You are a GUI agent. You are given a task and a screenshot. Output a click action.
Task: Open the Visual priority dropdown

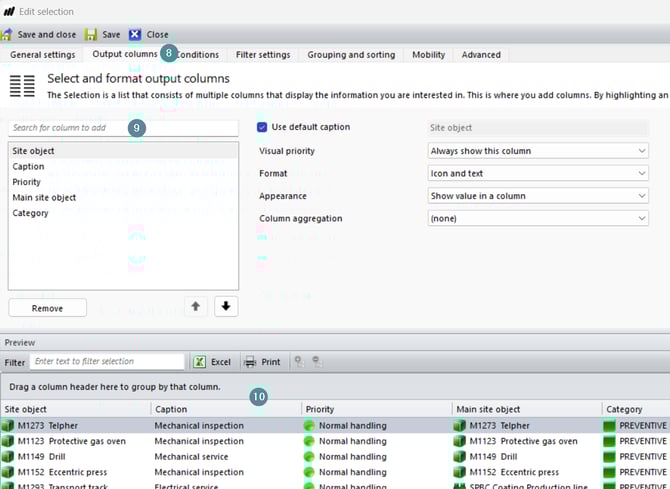pyautogui.click(x=538, y=150)
